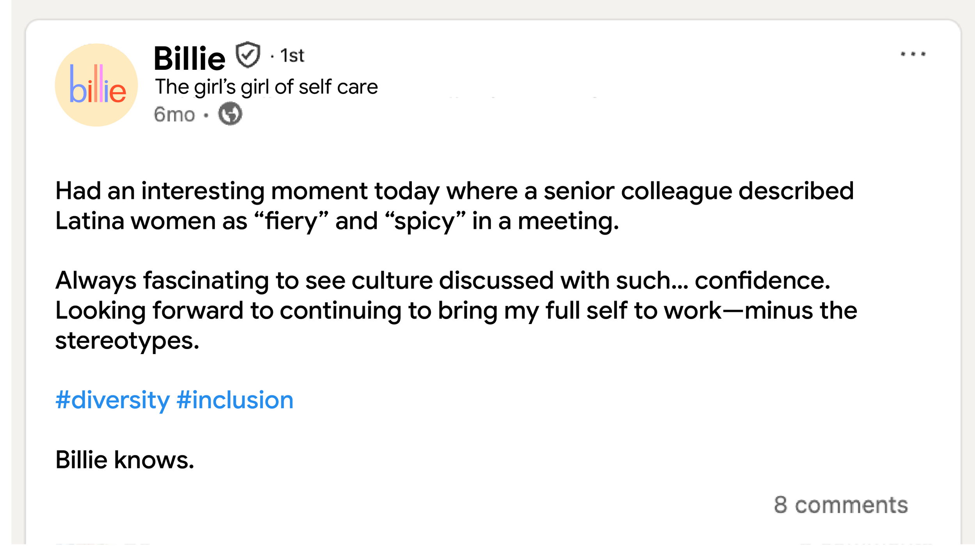Click the Billie logo profile avatar
This screenshot has width=975, height=560.
coord(96,85)
